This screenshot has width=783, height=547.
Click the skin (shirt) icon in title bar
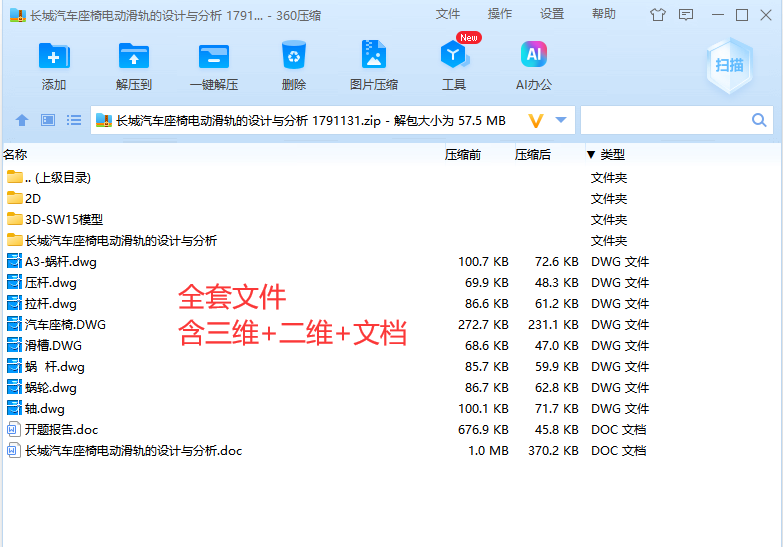658,15
